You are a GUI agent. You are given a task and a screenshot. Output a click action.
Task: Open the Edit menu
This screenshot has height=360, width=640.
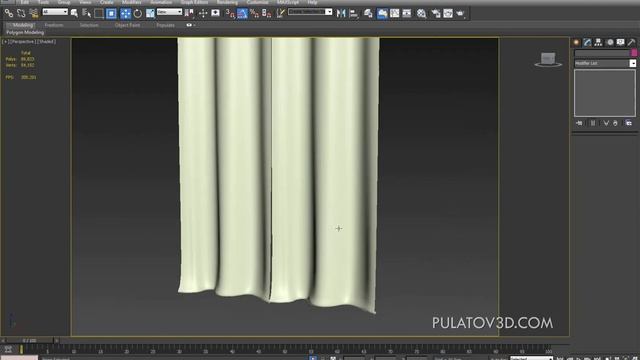click(25, 2)
